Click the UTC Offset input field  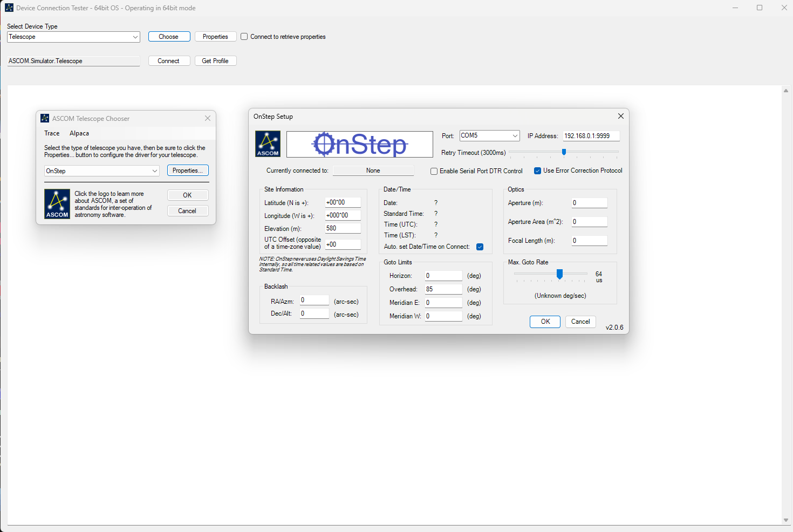tap(343, 244)
